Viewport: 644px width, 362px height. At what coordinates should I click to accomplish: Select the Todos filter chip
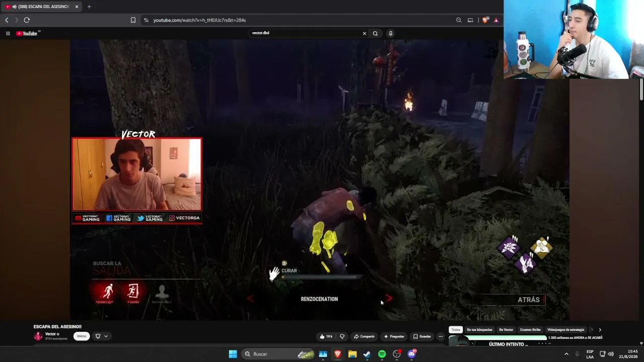click(x=455, y=330)
